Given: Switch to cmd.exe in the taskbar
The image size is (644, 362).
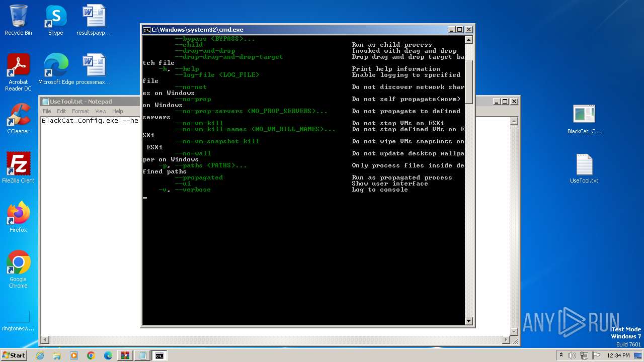Looking at the screenshot, I should [159, 355].
